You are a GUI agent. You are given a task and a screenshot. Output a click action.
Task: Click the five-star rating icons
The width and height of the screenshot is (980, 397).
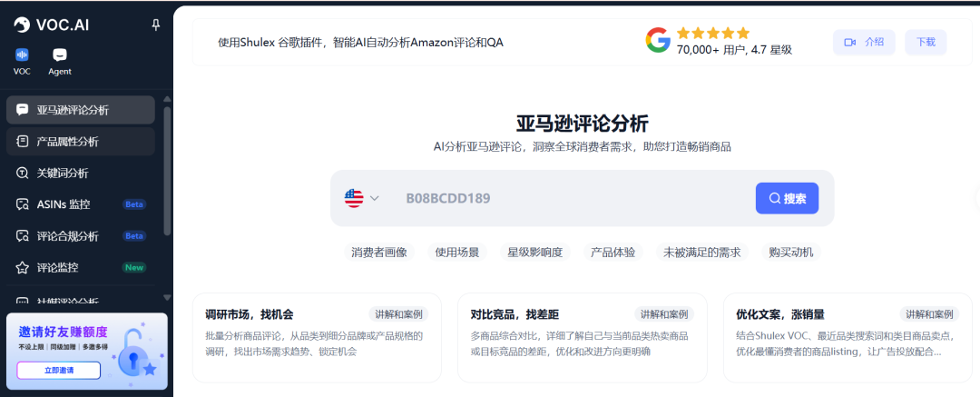(x=713, y=33)
